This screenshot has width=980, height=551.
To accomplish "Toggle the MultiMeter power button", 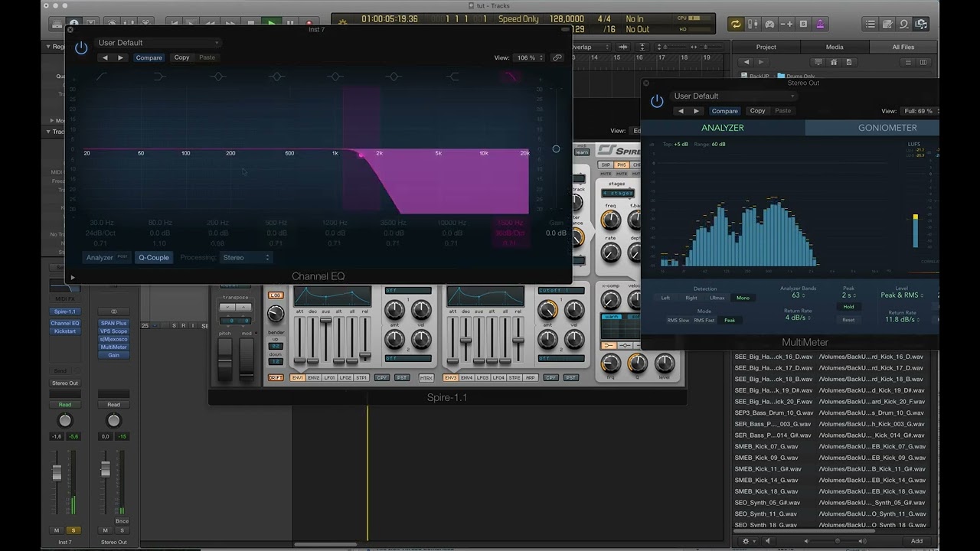I will 657,101.
